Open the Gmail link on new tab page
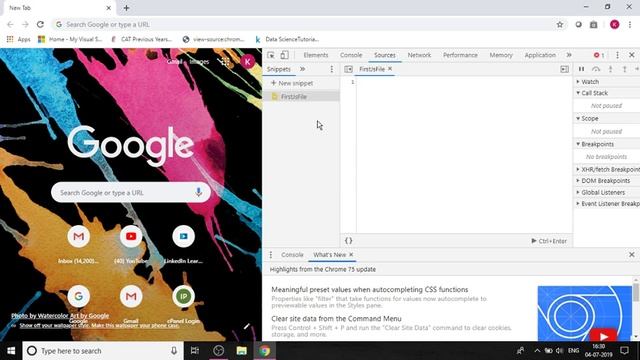Screen dimensions: 640x360 point(174,62)
